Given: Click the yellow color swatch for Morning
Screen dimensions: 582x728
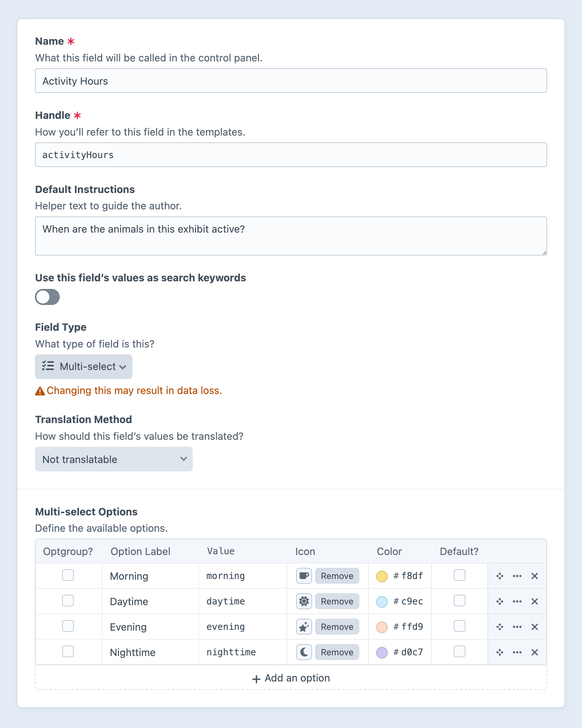Looking at the screenshot, I should click(382, 576).
